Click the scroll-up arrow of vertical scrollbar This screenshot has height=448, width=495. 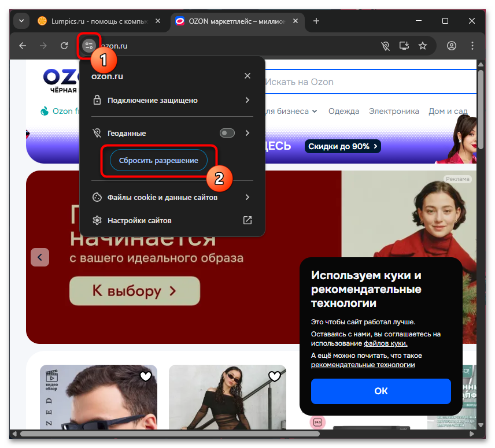pos(481,64)
